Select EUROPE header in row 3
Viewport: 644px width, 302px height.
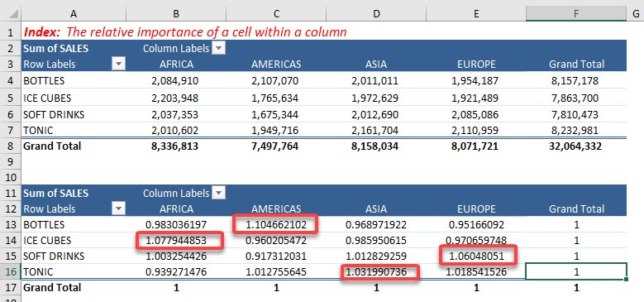pos(476,64)
